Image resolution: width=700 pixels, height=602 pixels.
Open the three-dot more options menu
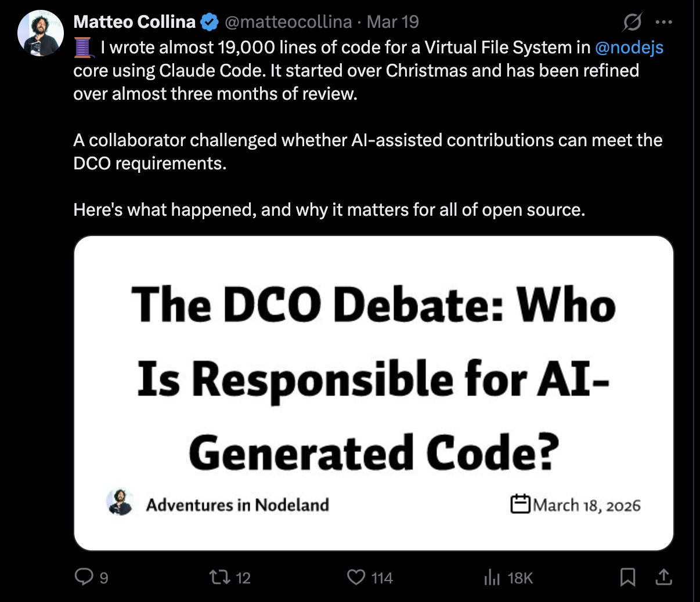[x=663, y=23]
